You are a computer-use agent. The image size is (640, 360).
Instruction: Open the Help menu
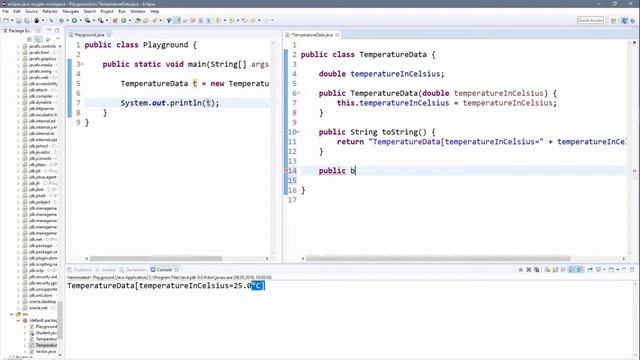(155, 11)
